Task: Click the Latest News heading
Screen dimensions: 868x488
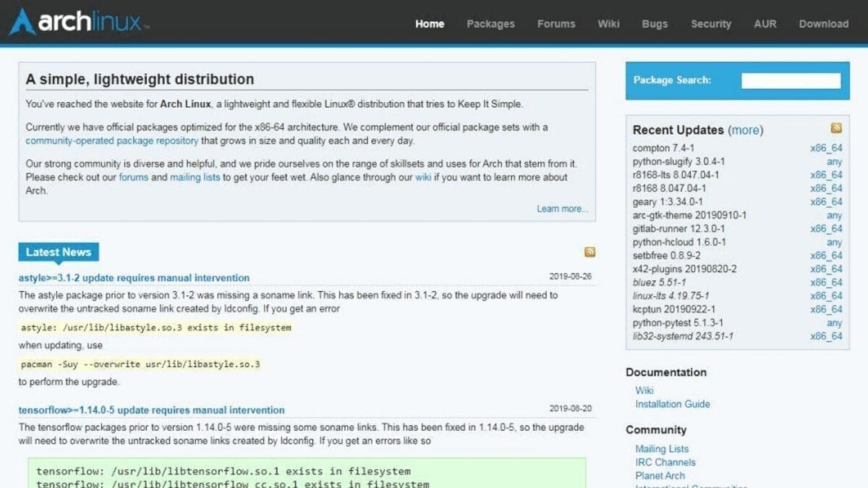Action: pyautogui.click(x=59, y=252)
